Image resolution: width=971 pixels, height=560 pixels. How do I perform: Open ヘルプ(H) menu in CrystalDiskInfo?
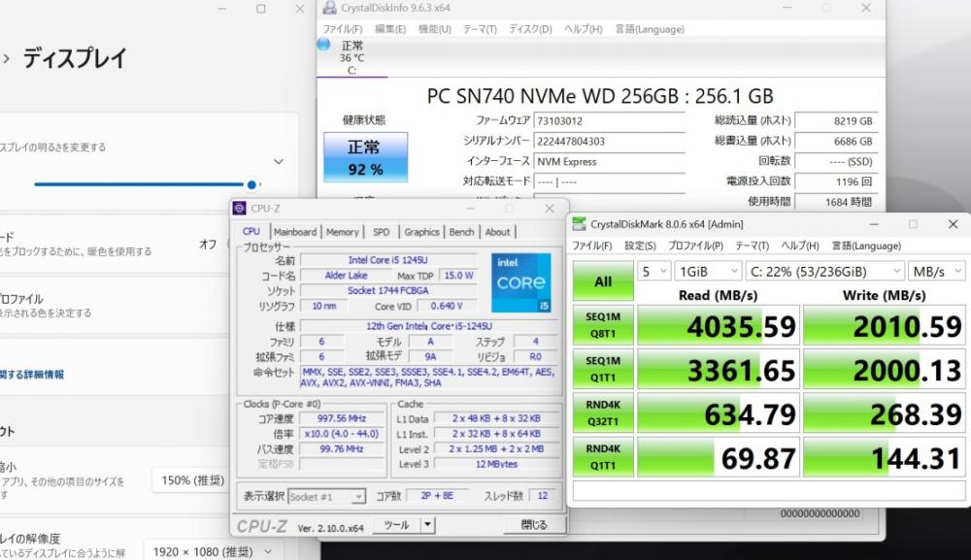click(x=583, y=29)
